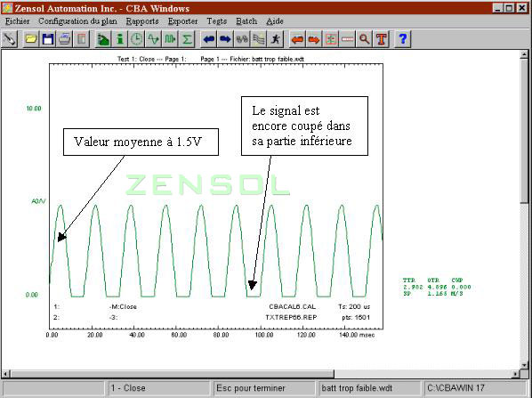Open the Exporter menu
The height and width of the screenshot is (398, 532).
(x=183, y=21)
